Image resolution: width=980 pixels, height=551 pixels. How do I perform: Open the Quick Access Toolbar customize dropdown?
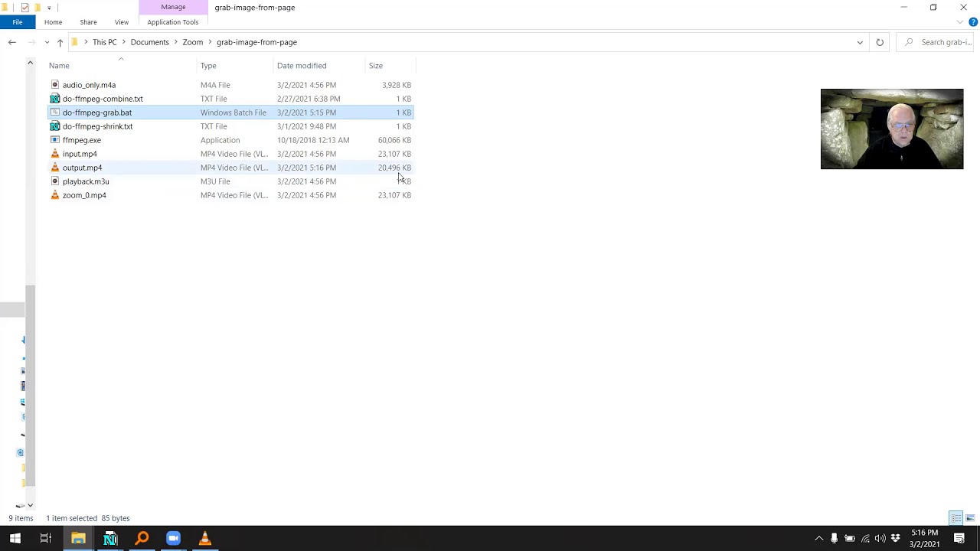(49, 8)
